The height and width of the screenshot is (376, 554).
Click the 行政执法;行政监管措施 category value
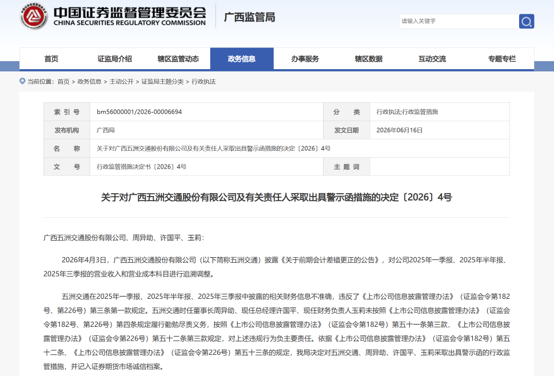coord(407,112)
